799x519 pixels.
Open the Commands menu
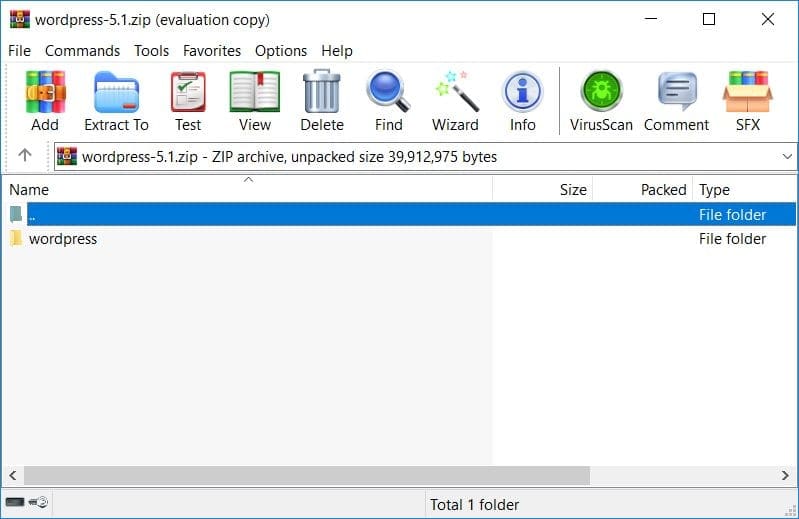[x=82, y=51]
